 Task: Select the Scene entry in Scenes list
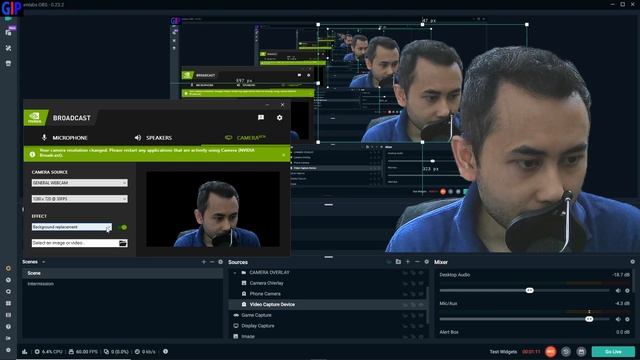(122, 273)
